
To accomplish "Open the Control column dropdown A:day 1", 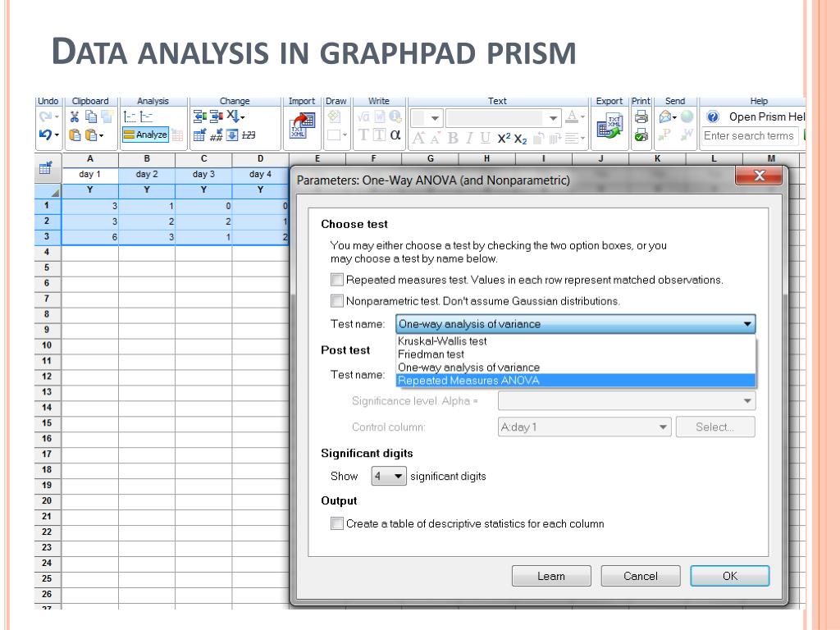I will [584, 427].
